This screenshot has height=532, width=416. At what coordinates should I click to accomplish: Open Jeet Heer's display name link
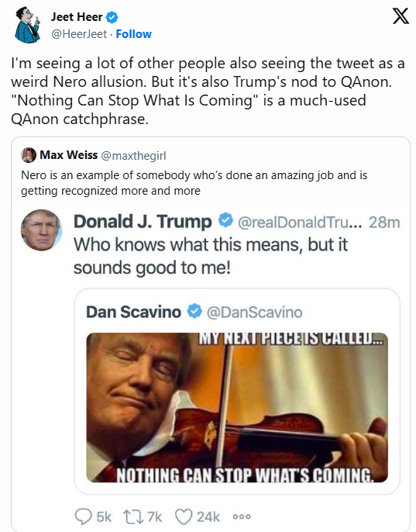point(77,16)
